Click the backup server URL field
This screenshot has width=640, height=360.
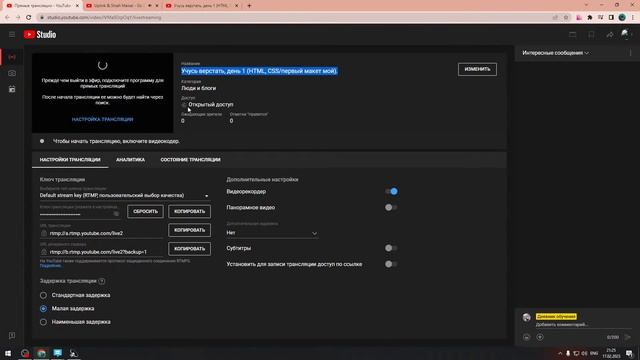[x=101, y=252]
